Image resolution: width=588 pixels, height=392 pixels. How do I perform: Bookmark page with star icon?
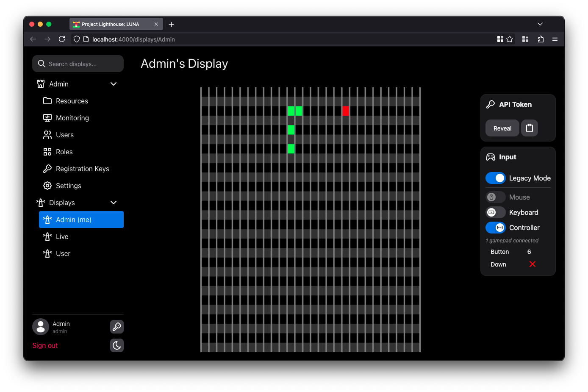tap(510, 39)
